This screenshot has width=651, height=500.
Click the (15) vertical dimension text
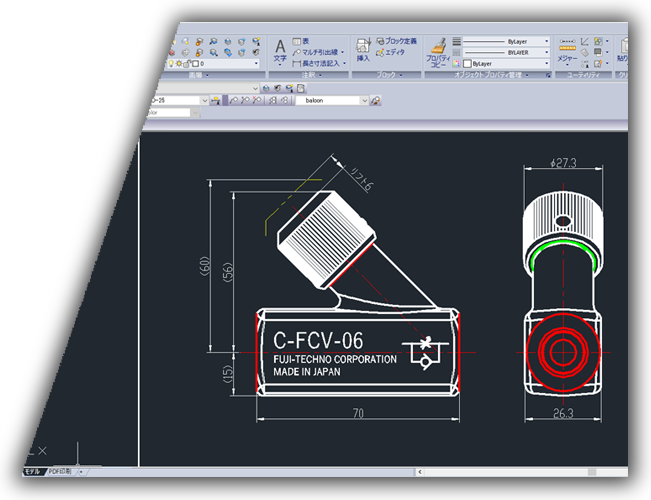point(228,374)
